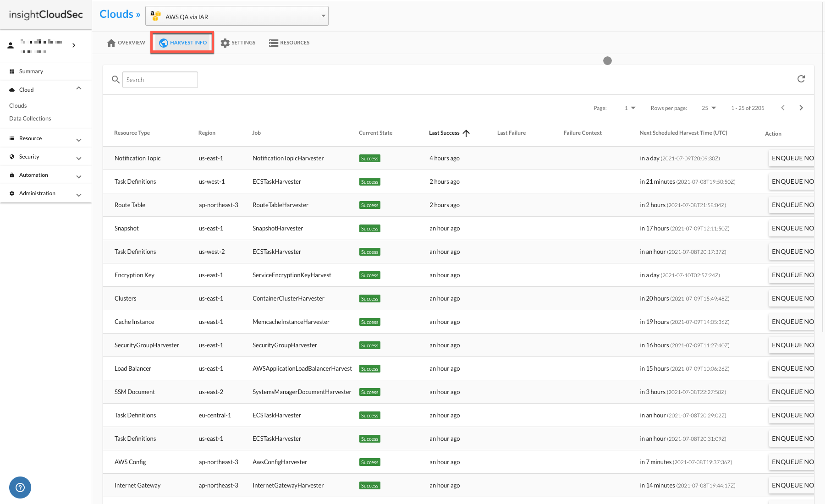825x504 pixels.
Task: Open Clouds in the sidebar
Action: click(x=18, y=106)
